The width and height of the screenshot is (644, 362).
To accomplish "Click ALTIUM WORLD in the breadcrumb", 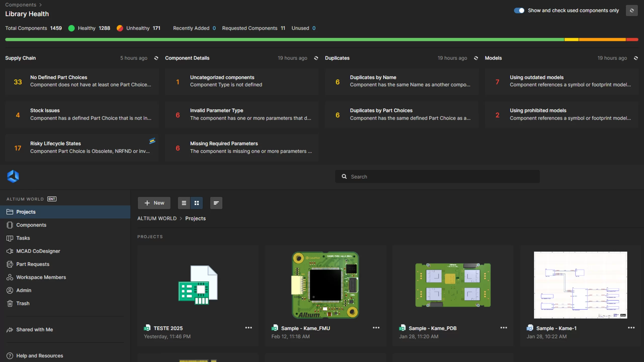I will click(x=157, y=218).
